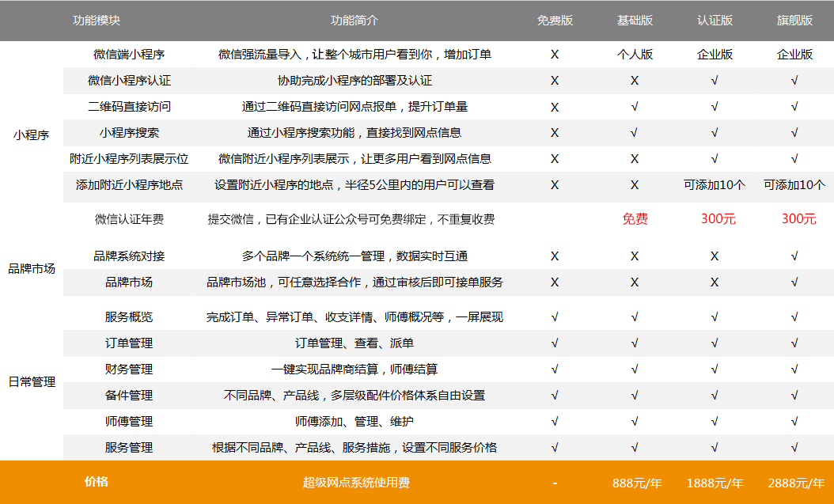
Task: Click the 旗舰版 checkmark for 品牌系统对接
Action: [794, 256]
